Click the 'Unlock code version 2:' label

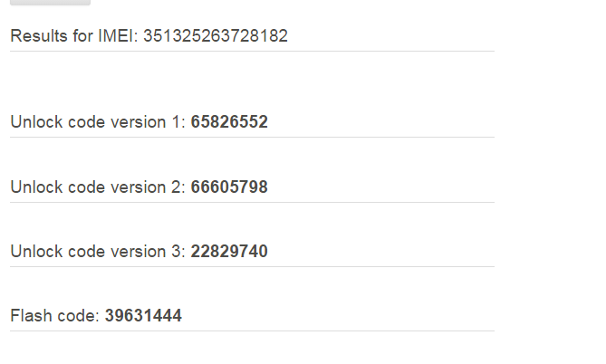98,187
